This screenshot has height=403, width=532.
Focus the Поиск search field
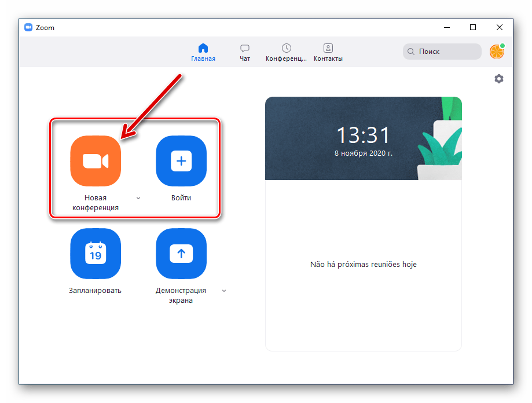tap(442, 52)
